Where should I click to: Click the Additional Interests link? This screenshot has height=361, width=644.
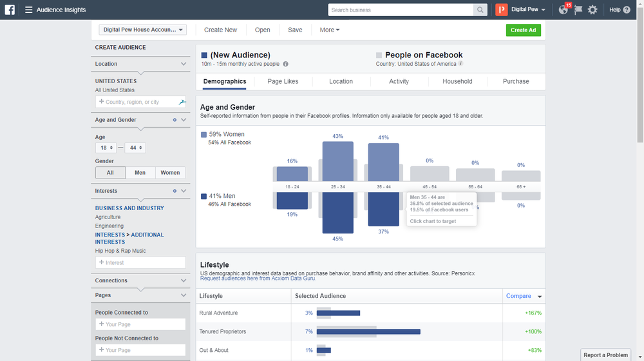point(129,238)
